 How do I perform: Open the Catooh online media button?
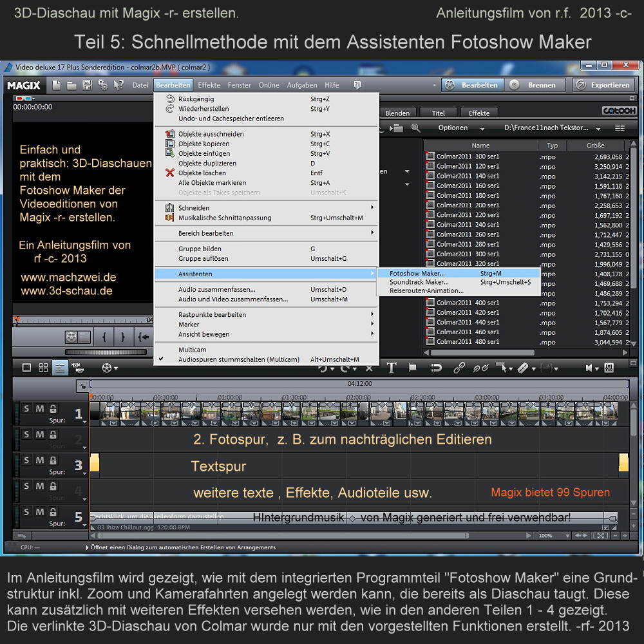(620, 111)
